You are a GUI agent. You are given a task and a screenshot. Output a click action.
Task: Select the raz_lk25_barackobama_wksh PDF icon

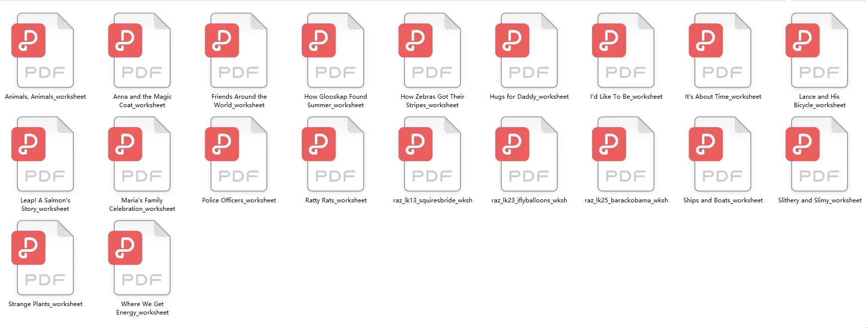623,154
